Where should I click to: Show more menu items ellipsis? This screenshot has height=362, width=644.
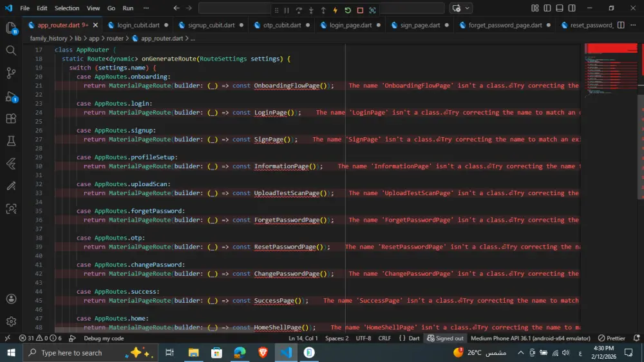point(146,8)
